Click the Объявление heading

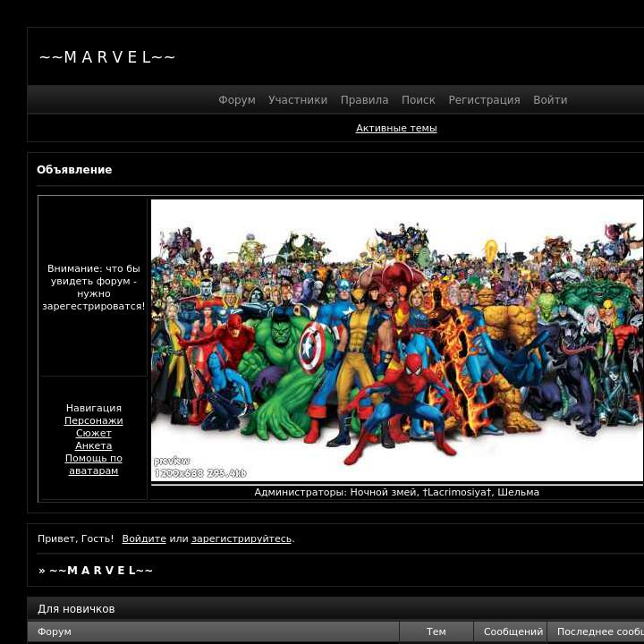74,170
